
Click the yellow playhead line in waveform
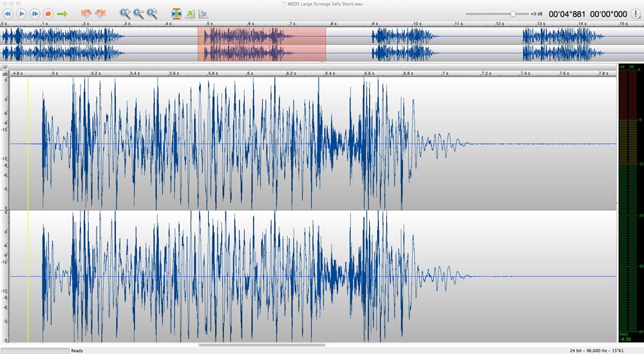tap(28, 193)
